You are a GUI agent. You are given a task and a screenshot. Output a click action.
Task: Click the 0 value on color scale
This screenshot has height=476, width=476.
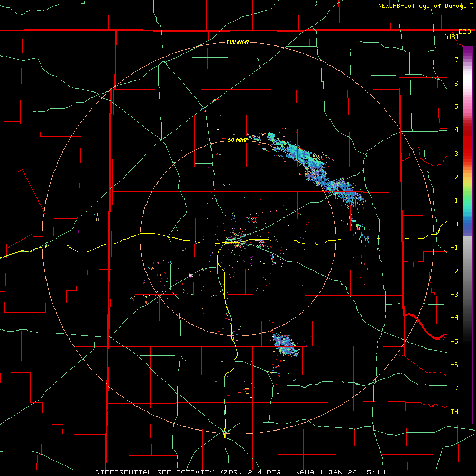coord(456,224)
